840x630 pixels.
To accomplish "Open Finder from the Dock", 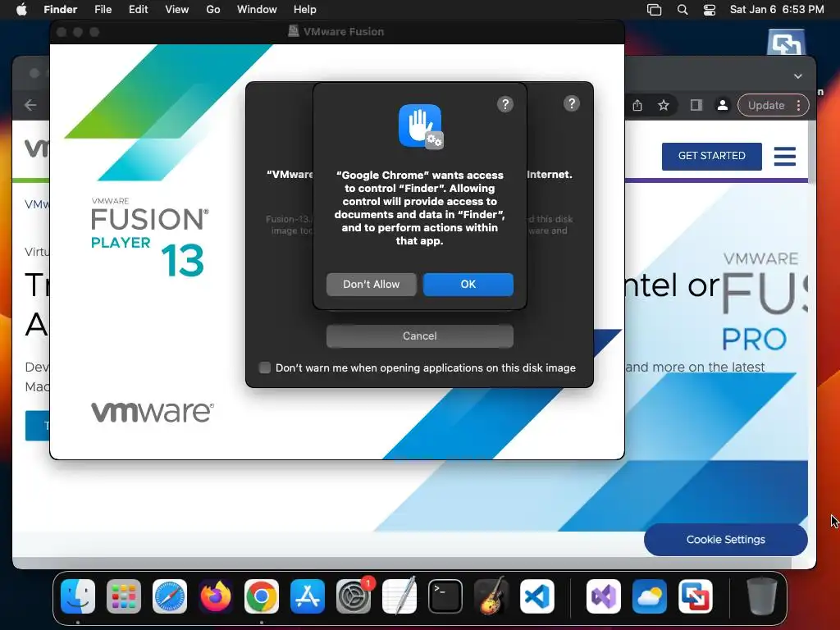I will click(x=78, y=596).
